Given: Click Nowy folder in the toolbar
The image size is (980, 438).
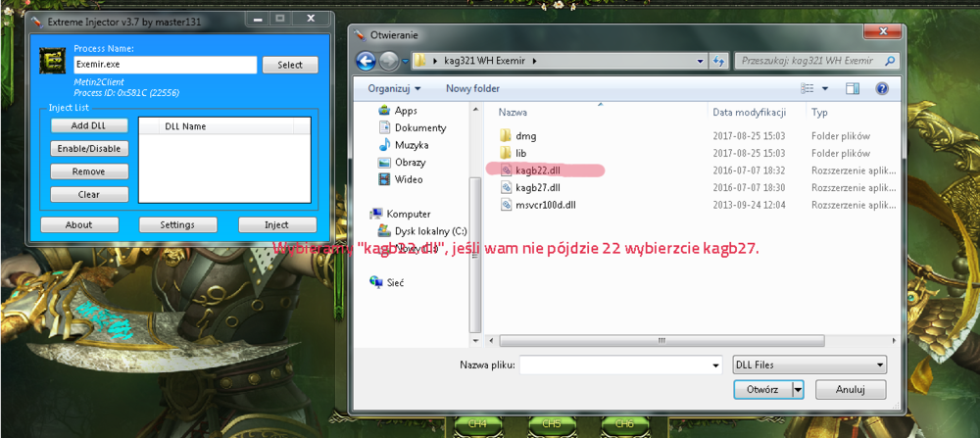Looking at the screenshot, I should 472,89.
